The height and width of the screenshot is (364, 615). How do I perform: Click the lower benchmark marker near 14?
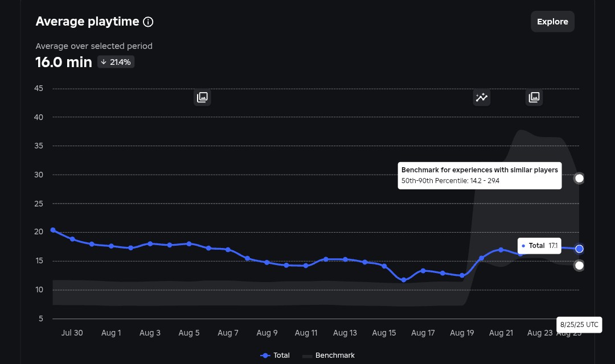click(x=579, y=265)
